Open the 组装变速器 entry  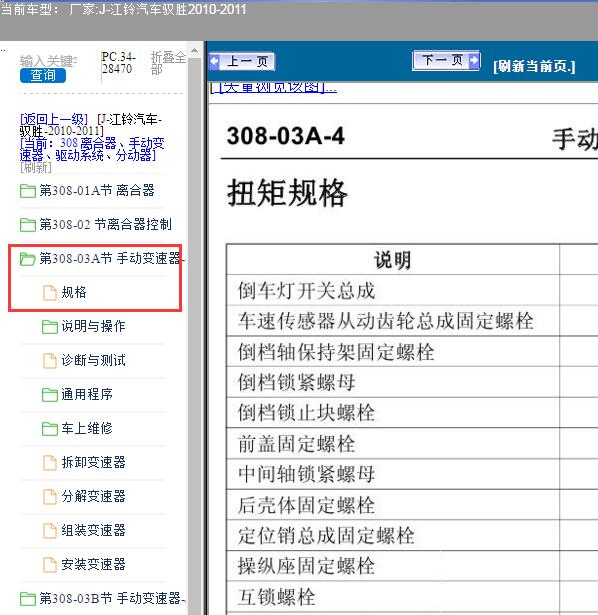[x=93, y=531]
